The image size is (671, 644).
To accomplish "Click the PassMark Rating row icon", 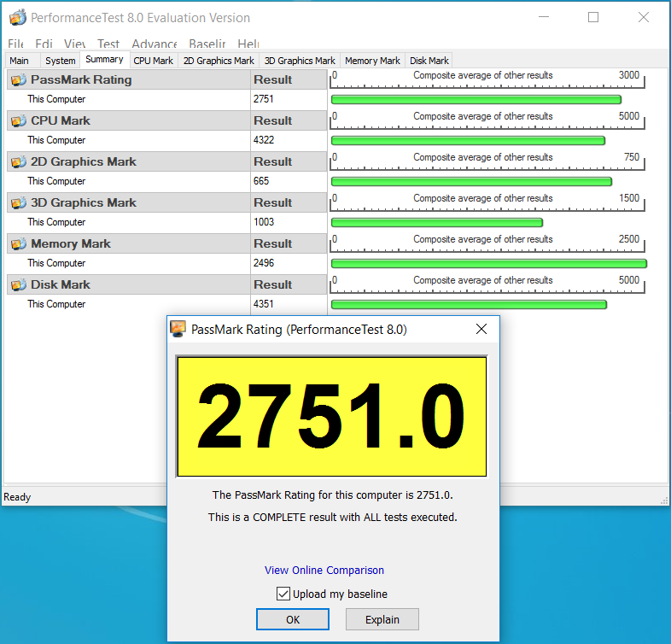I will [19, 80].
